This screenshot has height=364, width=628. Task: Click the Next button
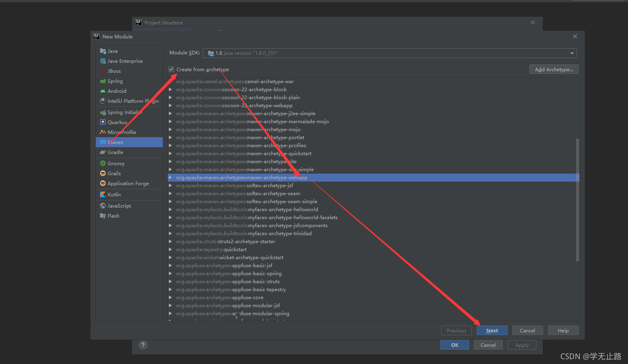[492, 331]
